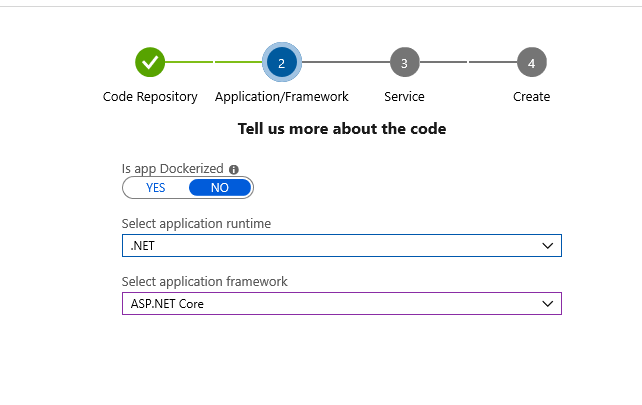This screenshot has width=642, height=405.
Task: Jump to the step 3 circle
Action: point(404,63)
